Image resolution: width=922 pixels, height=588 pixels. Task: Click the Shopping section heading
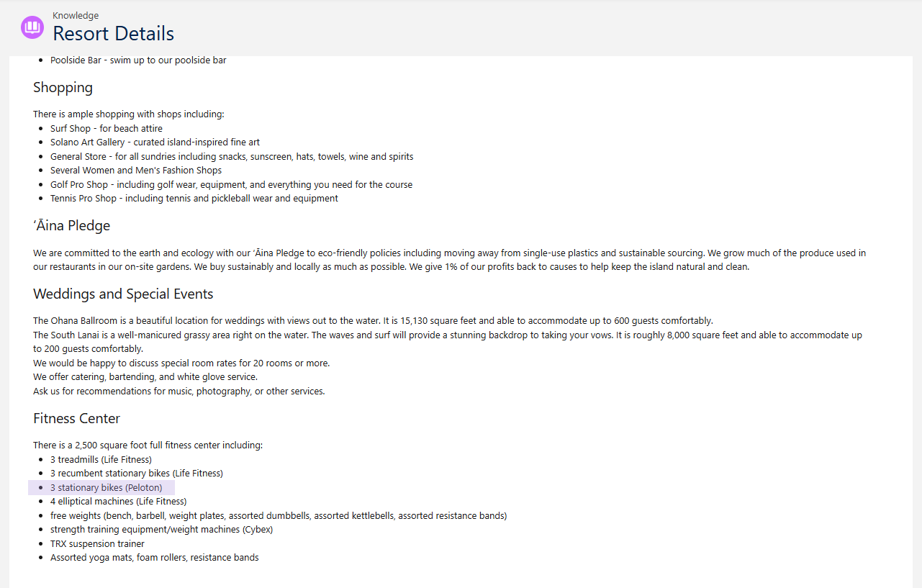coord(63,88)
